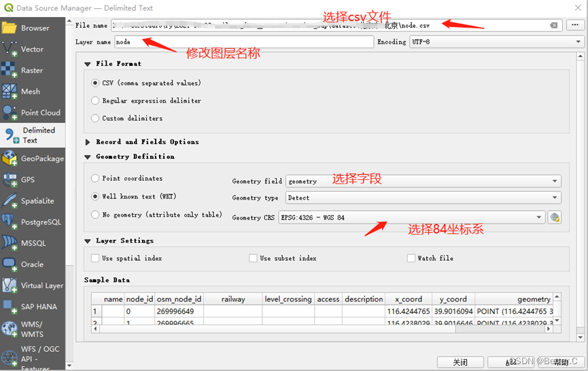Open the Virtual Layer icon
The width and height of the screenshot is (588, 371).
(x=9, y=285)
